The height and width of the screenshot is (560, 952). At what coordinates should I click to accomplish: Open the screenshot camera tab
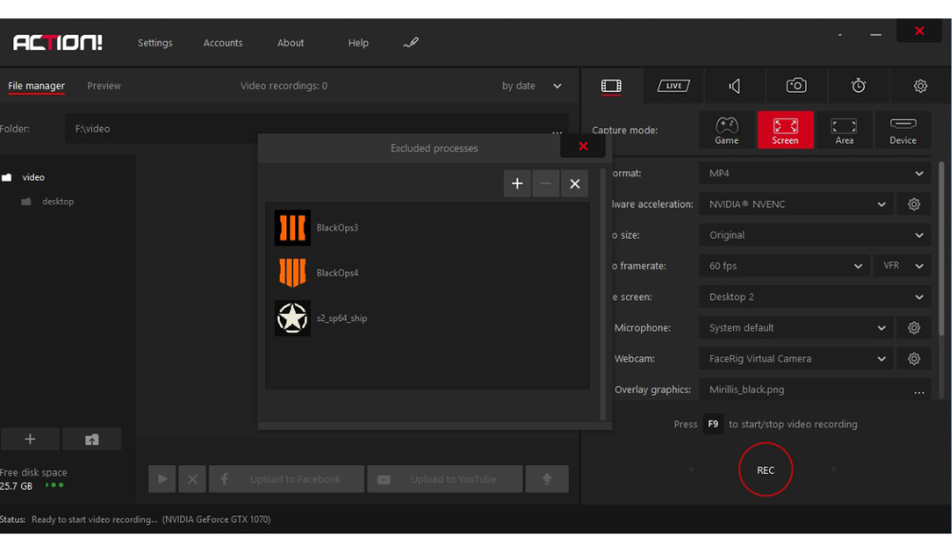[x=796, y=86]
